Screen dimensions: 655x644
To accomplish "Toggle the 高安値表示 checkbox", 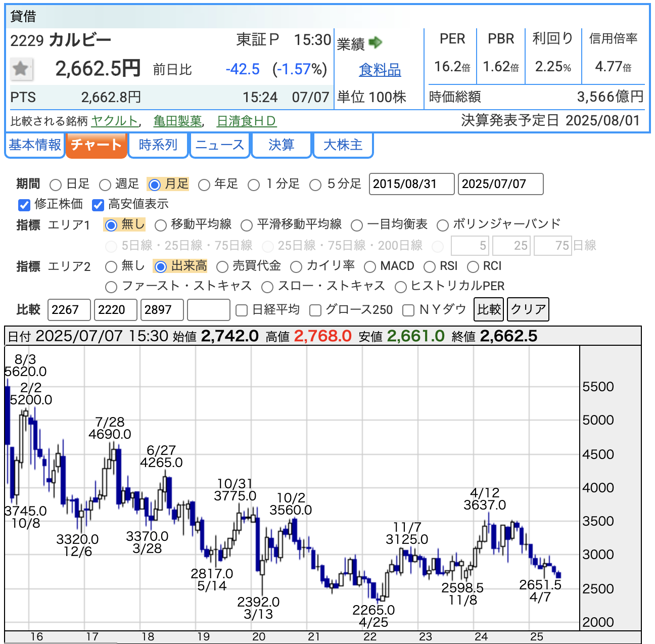I will (x=98, y=205).
